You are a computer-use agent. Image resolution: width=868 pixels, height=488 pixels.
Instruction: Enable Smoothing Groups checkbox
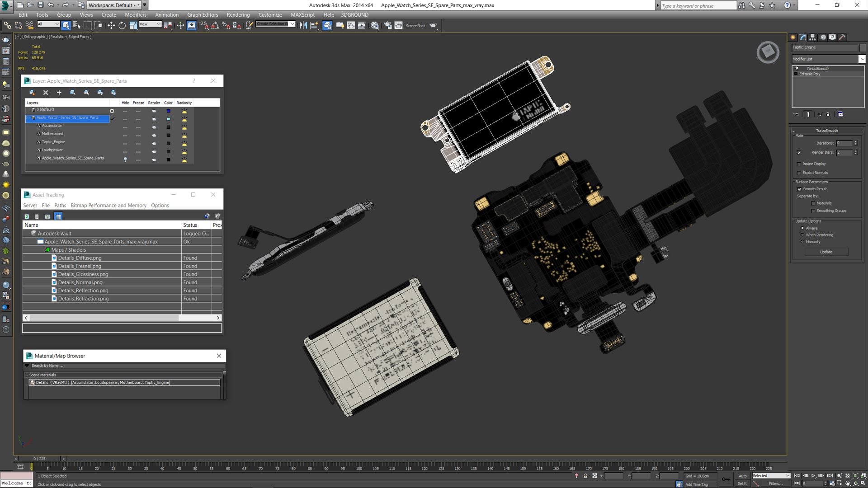[x=813, y=211]
